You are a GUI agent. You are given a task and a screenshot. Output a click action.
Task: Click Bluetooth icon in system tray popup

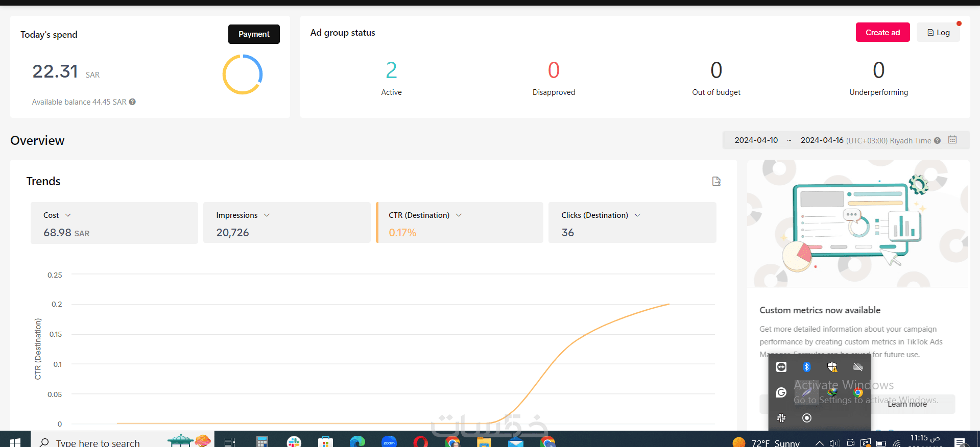click(x=807, y=367)
